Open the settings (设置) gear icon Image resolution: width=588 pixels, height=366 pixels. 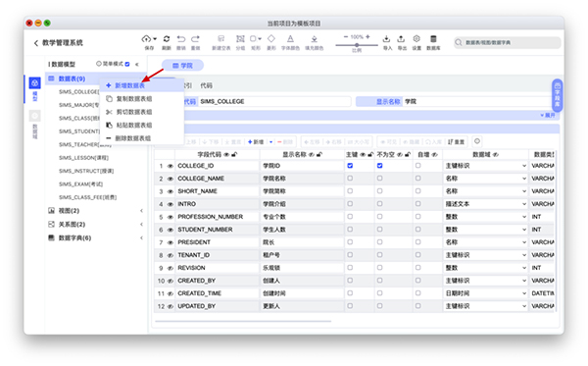tap(416, 38)
